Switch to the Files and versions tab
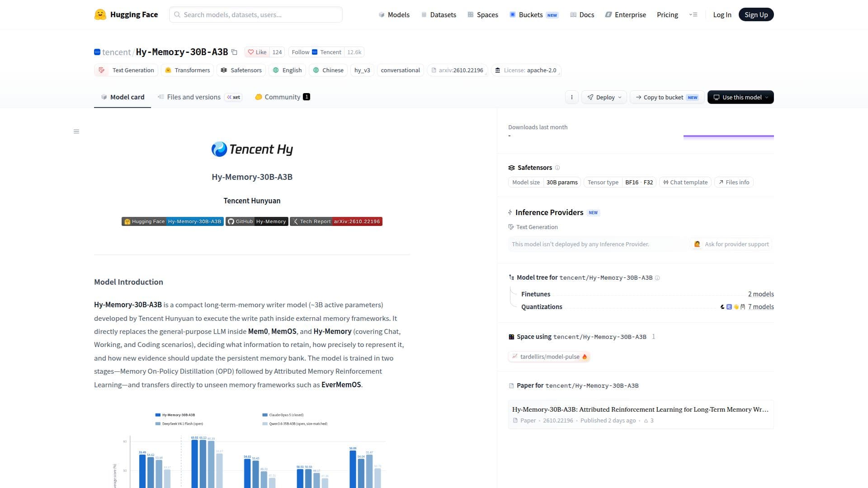Image resolution: width=868 pixels, height=488 pixels. 200,97
